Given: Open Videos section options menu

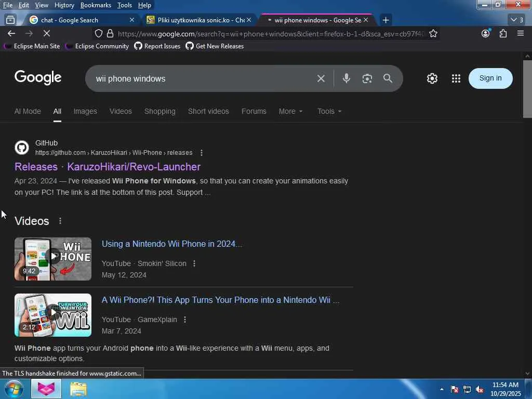Looking at the screenshot, I should tap(60, 221).
